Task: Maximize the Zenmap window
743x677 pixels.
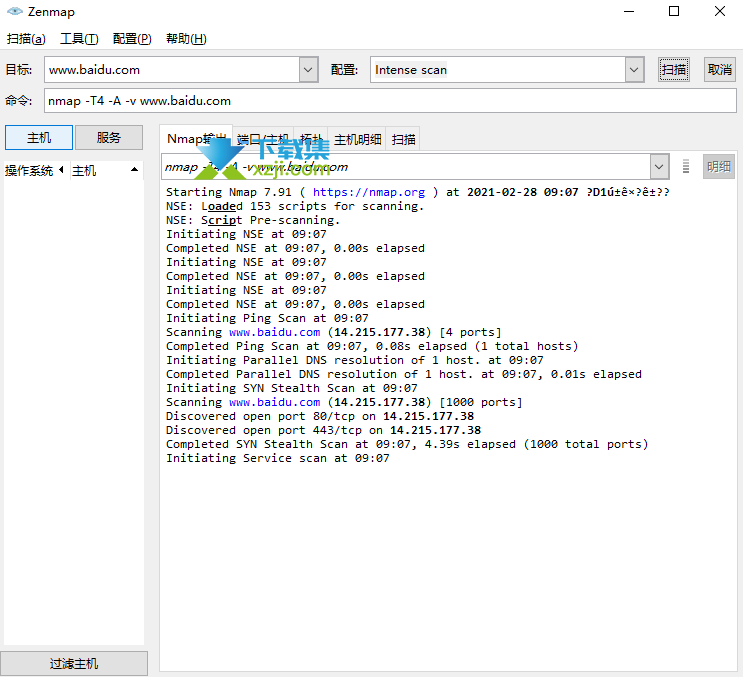Action: click(x=674, y=11)
